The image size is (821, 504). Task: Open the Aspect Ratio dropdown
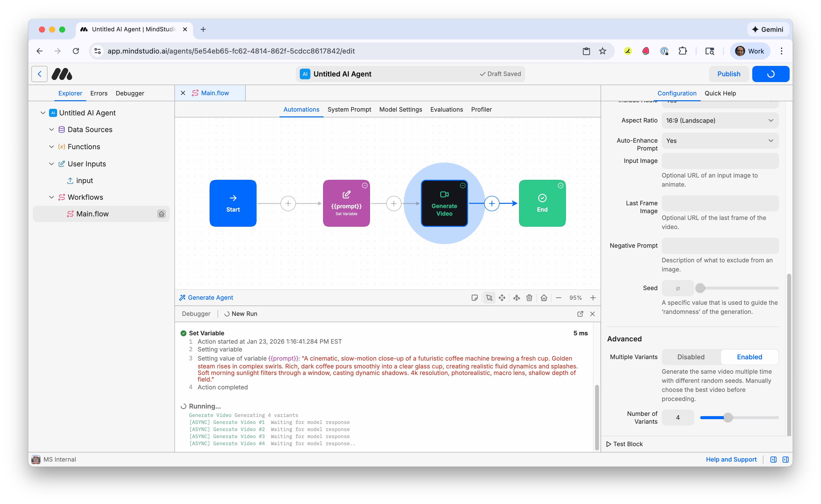[720, 120]
